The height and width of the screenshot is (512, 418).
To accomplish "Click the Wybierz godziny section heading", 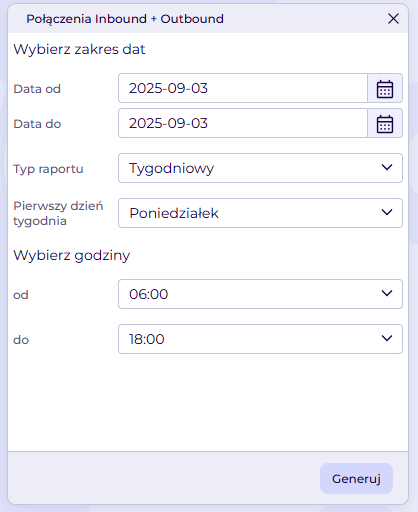I will click(x=72, y=256).
